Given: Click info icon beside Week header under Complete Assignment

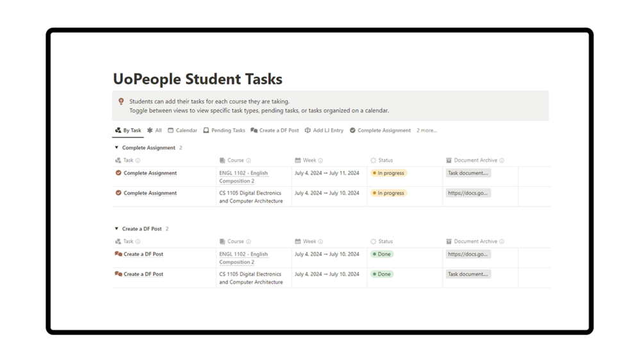Looking at the screenshot, I should click(x=320, y=161).
